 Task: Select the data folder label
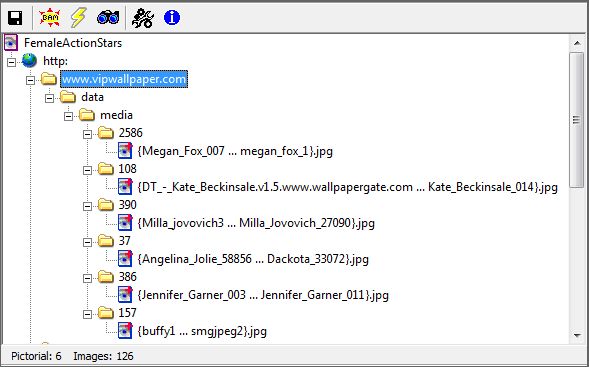[92, 97]
